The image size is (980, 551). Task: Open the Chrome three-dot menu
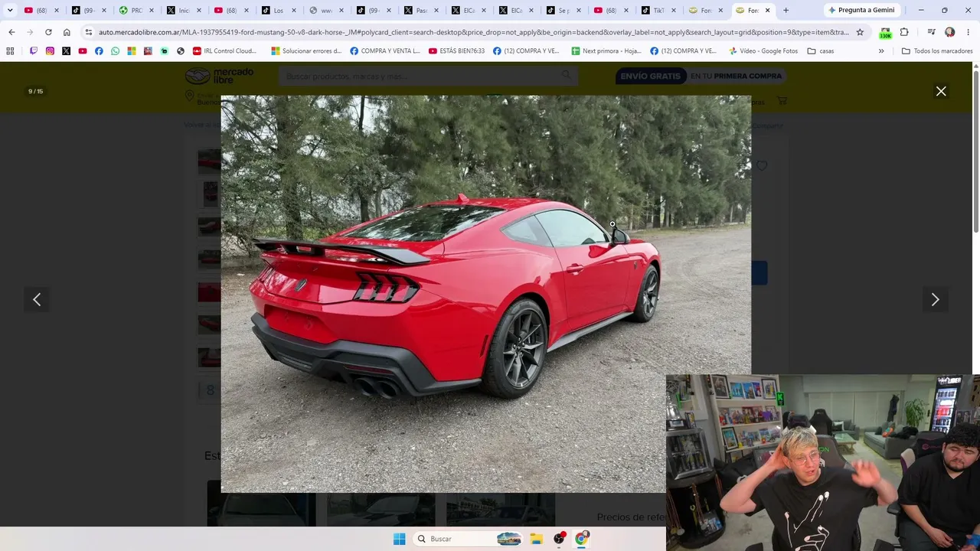point(968,32)
